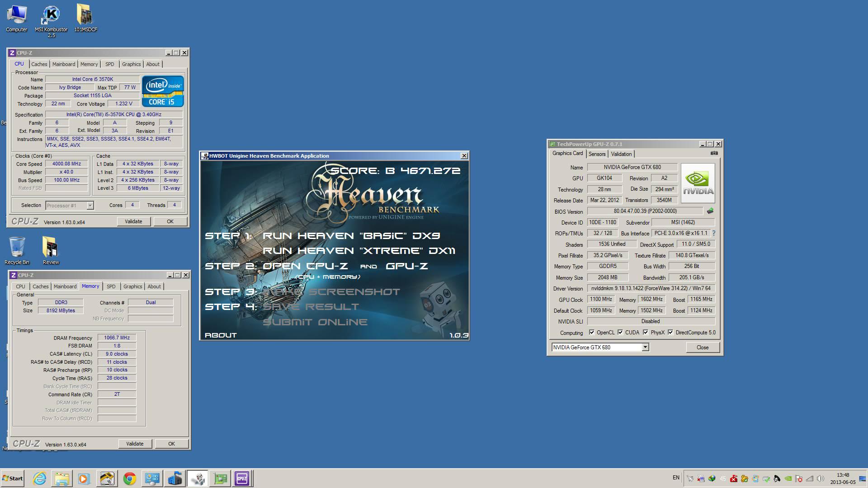The width and height of the screenshot is (868, 488).
Task: Click the EN language indicator in taskbar
Action: [676, 478]
